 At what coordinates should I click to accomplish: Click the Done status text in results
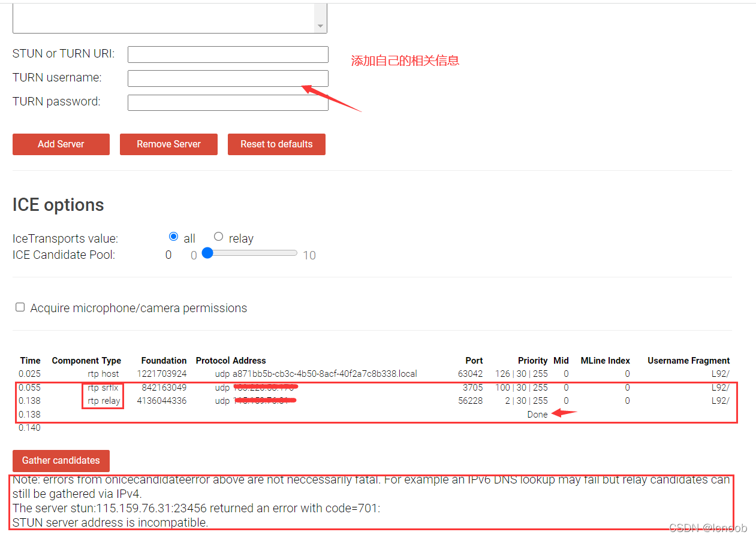[x=537, y=415]
